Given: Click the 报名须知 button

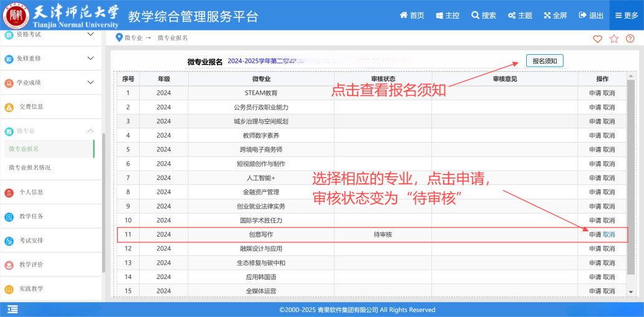Looking at the screenshot, I should 544,60.
